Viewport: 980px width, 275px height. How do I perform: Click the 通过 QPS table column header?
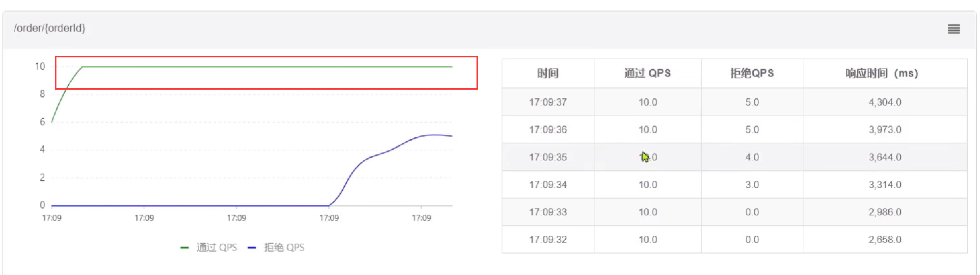point(647,74)
